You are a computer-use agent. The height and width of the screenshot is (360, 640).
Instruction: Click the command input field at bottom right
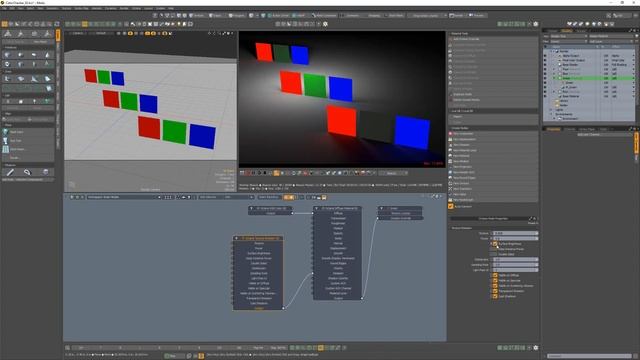[589, 356]
